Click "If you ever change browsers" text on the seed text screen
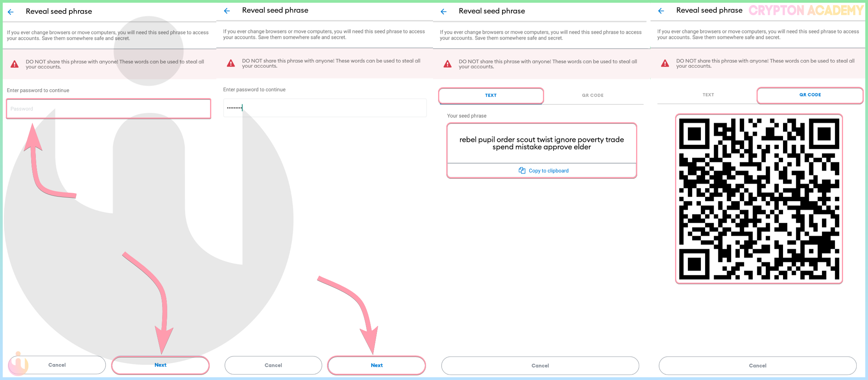 (x=541, y=35)
